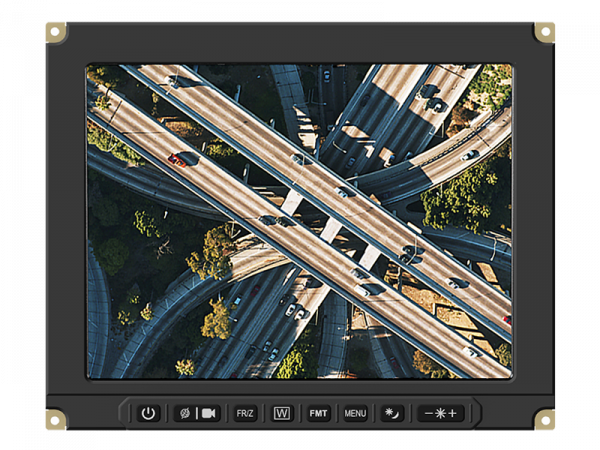The height and width of the screenshot is (450, 600).
Task: Select the video camera icon
Action: (x=209, y=413)
